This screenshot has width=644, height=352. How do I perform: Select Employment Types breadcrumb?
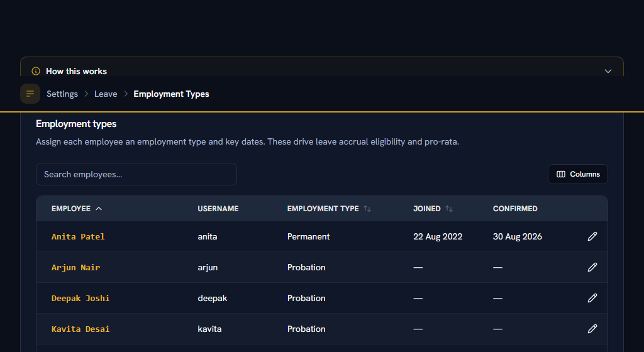(x=171, y=94)
